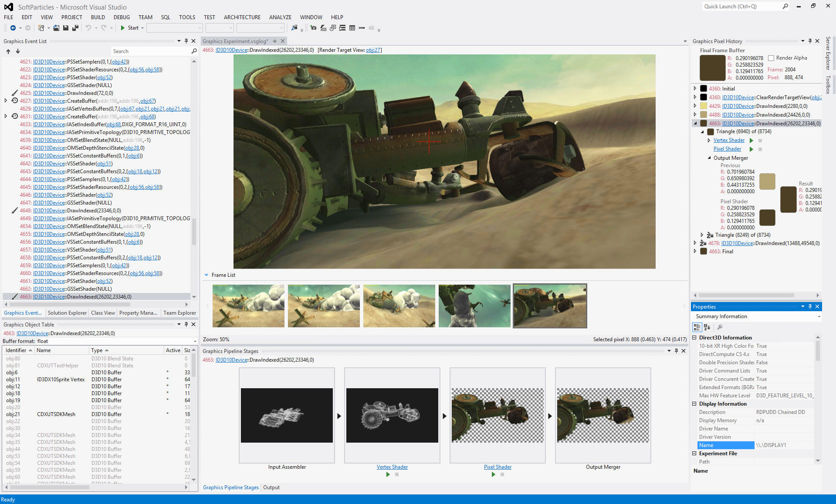
Task: Auto-hide the Graphics Event List panel
Action: point(186,41)
